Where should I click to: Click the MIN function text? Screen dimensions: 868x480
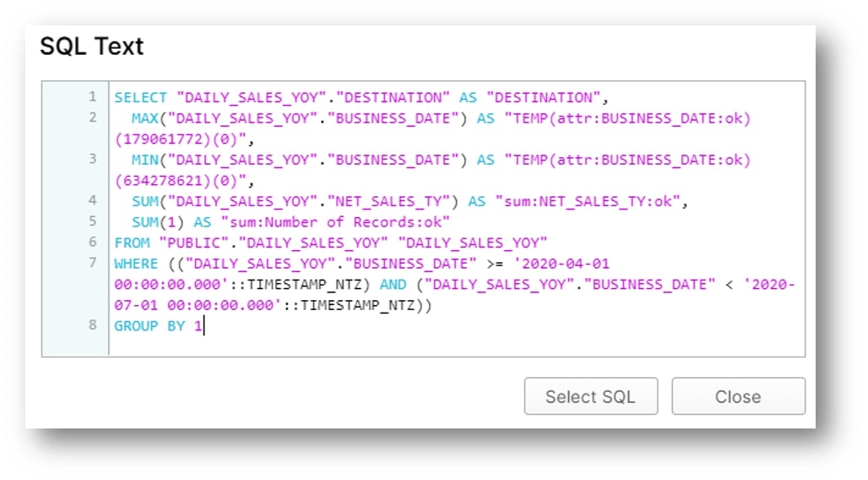click(x=145, y=160)
